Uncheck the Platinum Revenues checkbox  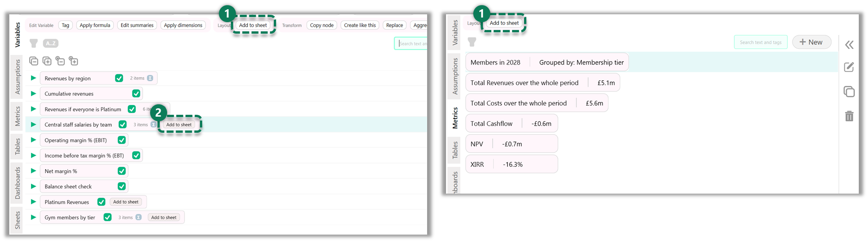click(102, 202)
